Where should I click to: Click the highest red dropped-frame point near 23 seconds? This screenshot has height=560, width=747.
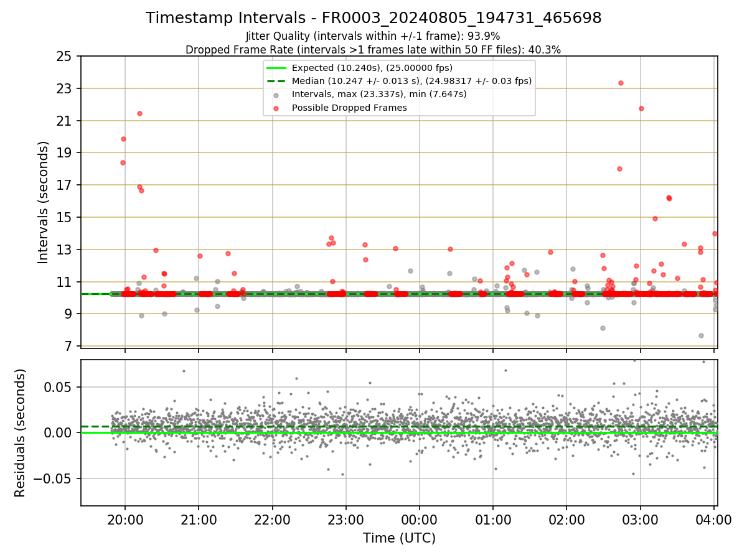coord(621,83)
